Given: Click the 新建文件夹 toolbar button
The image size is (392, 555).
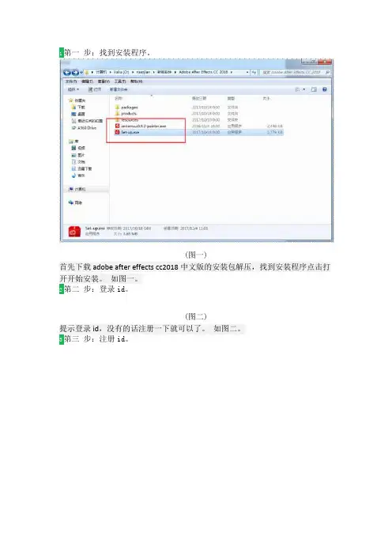Looking at the screenshot, I should 119,89.
